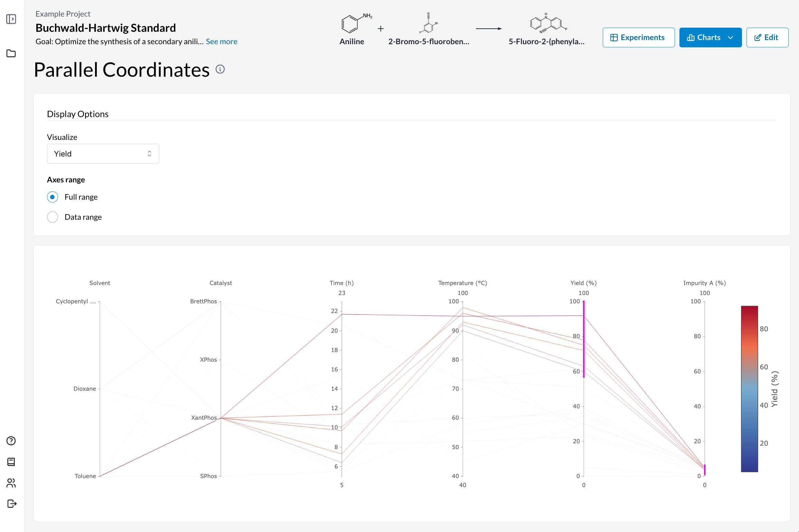This screenshot has height=532, width=799.
Task: Click the XantPhos label on Catalyst axis
Action: [x=204, y=418]
